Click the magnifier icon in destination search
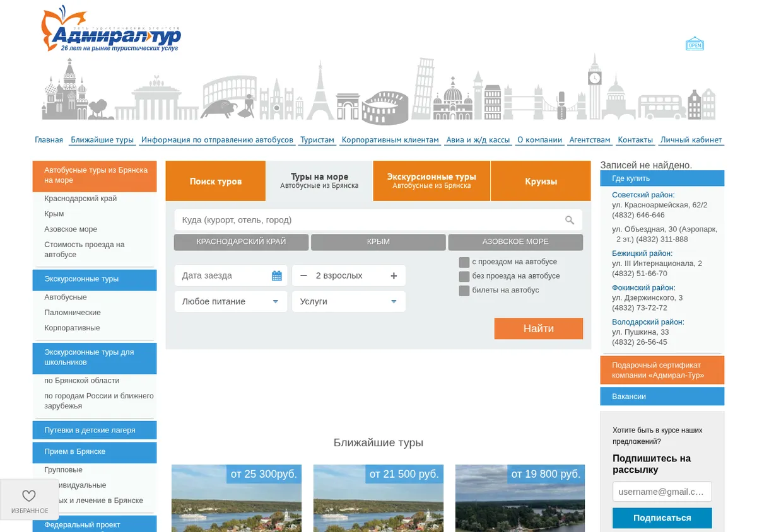This screenshot has width=757, height=532. point(570,220)
